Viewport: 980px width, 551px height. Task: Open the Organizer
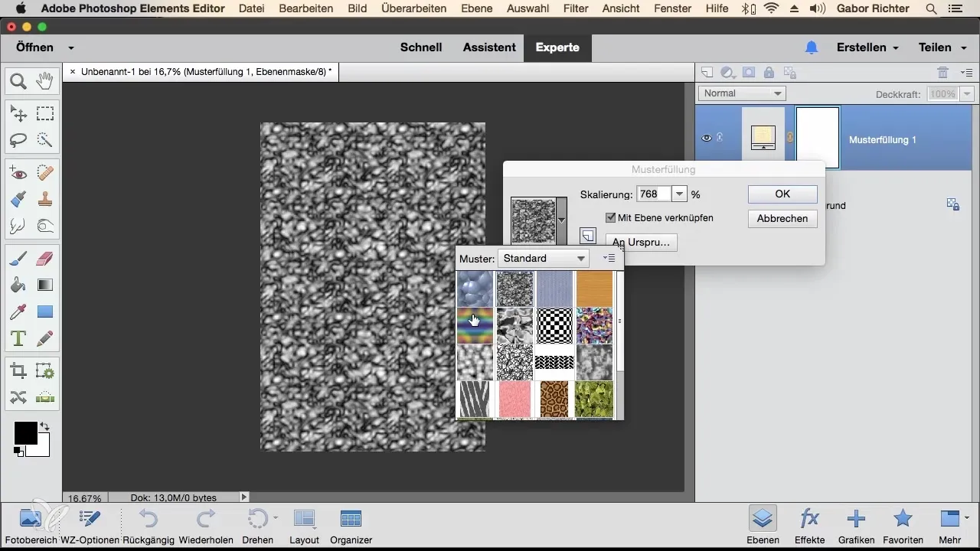351,525
